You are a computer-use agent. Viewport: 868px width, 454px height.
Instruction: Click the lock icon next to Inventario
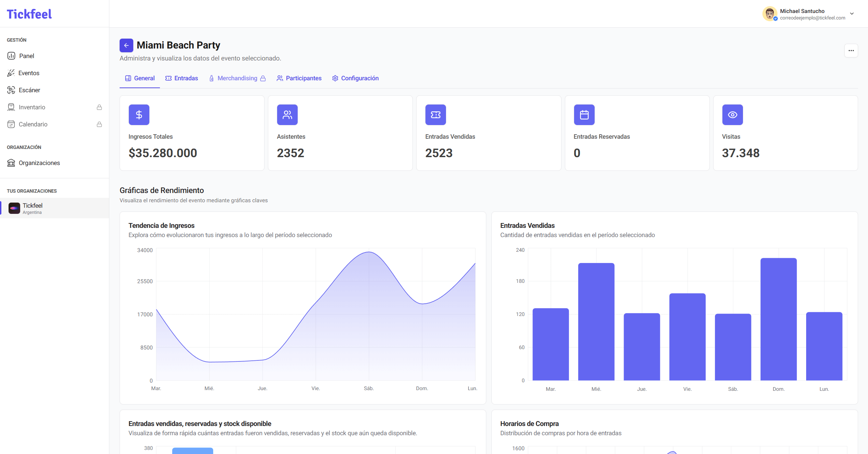99,107
